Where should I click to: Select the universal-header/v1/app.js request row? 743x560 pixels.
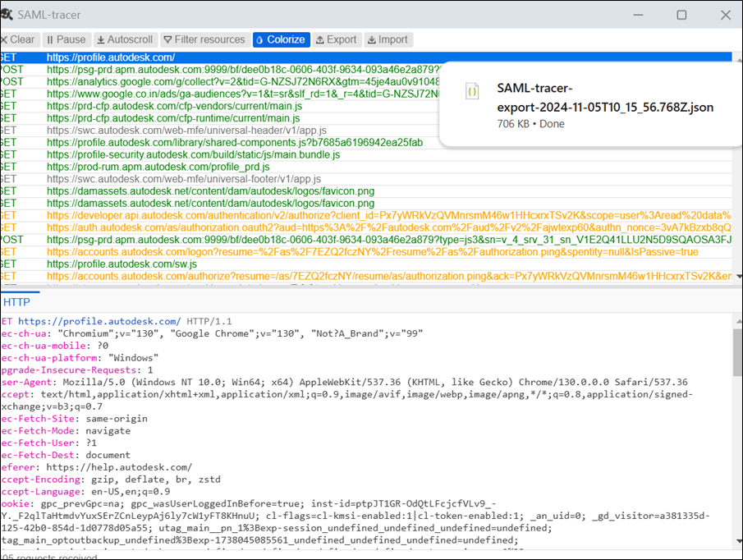point(220,131)
